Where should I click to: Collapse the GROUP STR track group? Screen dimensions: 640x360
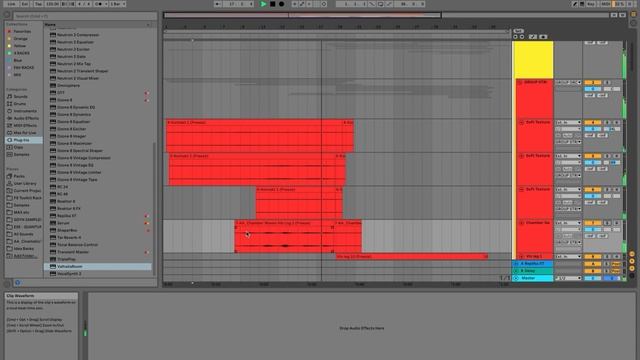520,82
